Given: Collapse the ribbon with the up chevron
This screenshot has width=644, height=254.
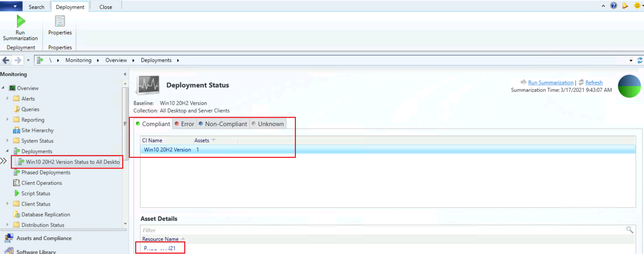Looking at the screenshot, I should pos(603,6).
